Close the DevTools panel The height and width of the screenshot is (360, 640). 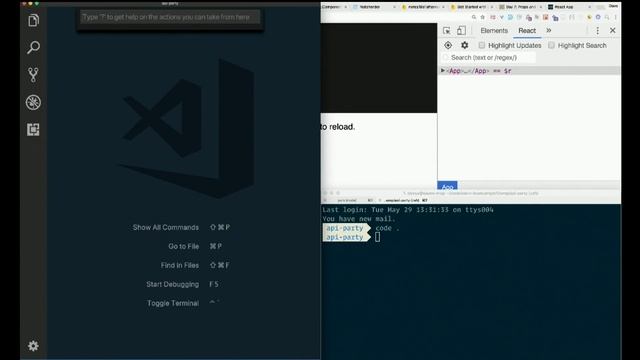pyautogui.click(x=613, y=31)
